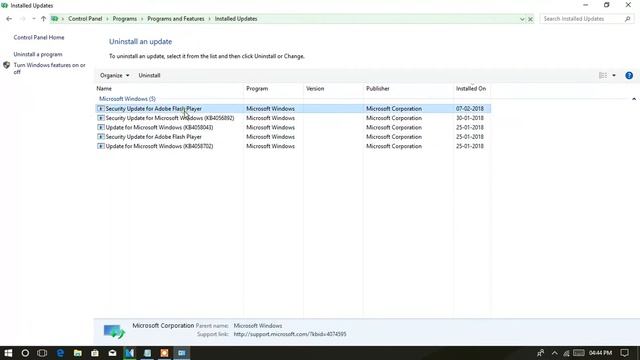Open Control Panel Home link

(39, 38)
